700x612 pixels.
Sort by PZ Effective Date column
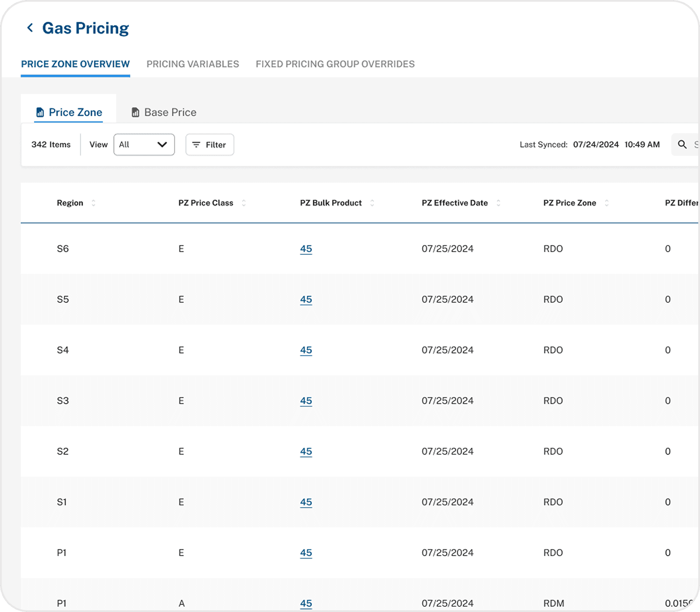[x=498, y=203]
